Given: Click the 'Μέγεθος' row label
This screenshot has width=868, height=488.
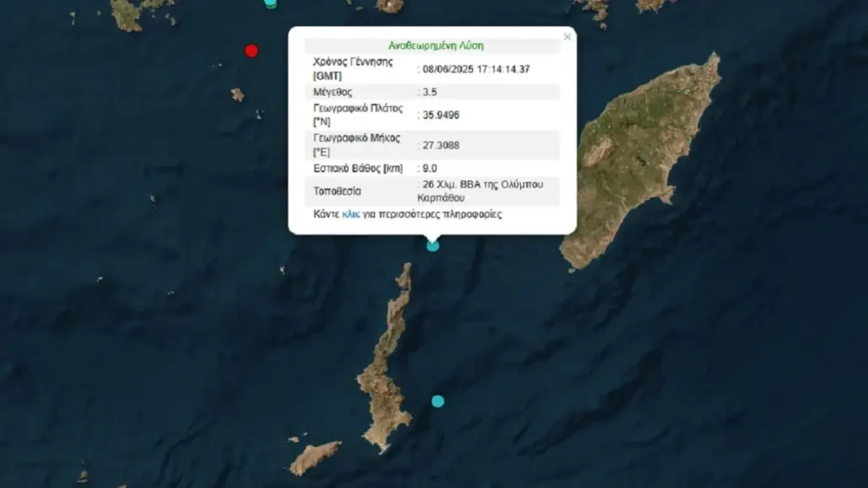Looking at the screenshot, I should 332,93.
